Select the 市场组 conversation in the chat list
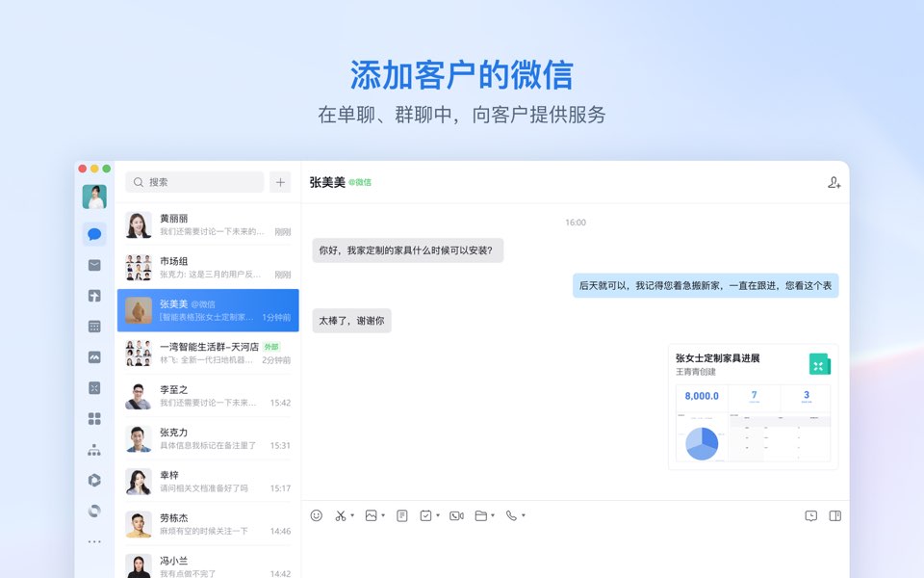 (207, 268)
